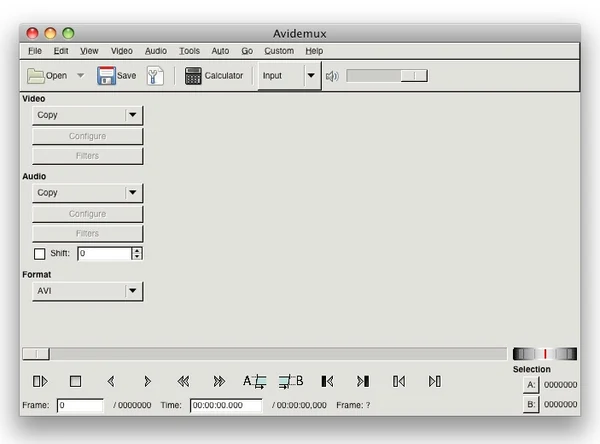
Task: Open the Auto menu
Action: 220,51
